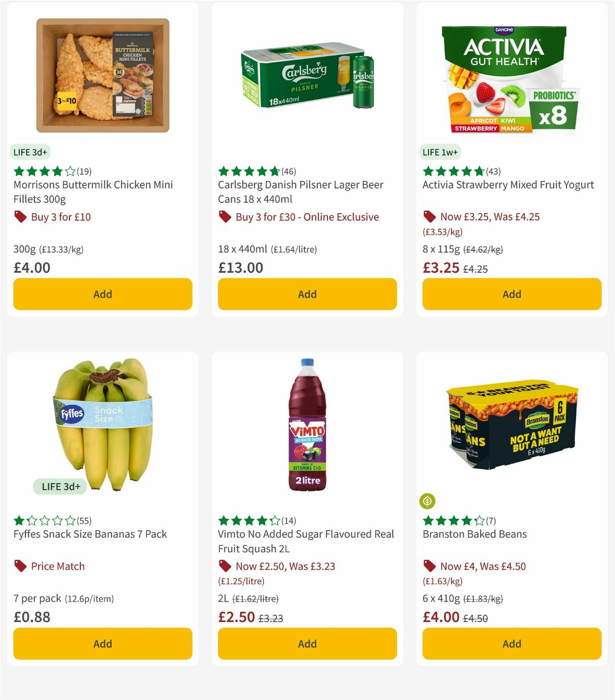Click the Fyffes Snack Size Bananas photo
Image resolution: width=615 pixels, height=700 pixels.
point(102,425)
